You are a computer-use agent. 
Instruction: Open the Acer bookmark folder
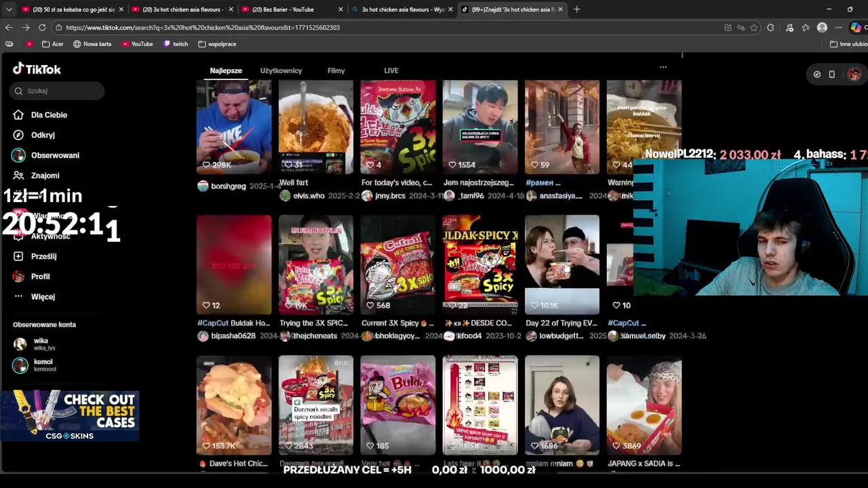point(52,44)
